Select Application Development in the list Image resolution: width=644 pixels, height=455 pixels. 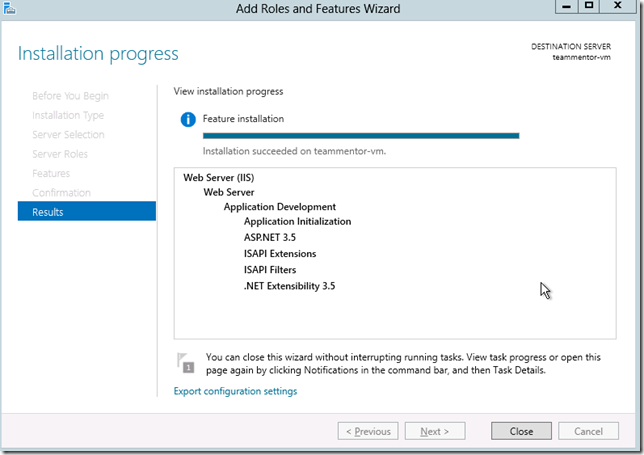pos(280,207)
